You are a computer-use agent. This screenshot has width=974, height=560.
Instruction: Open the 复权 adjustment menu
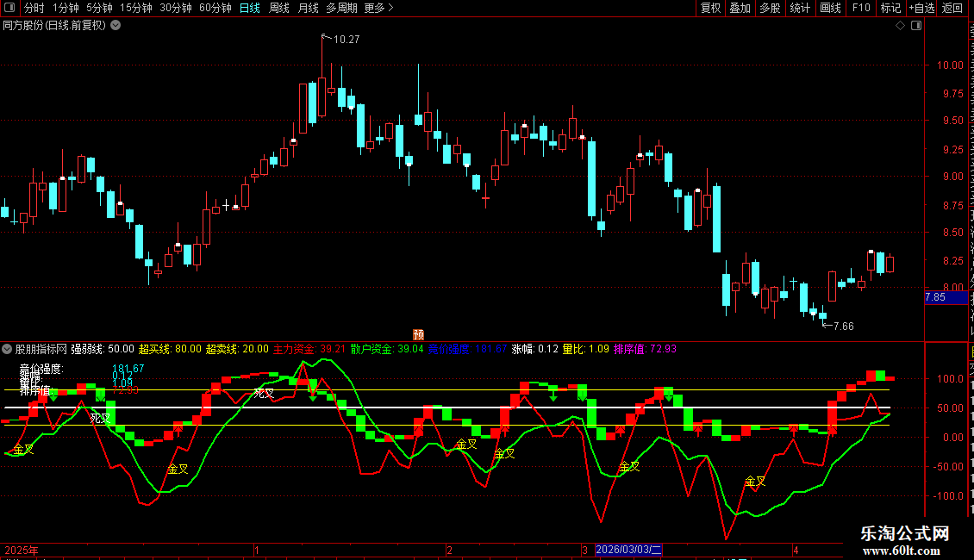710,8
